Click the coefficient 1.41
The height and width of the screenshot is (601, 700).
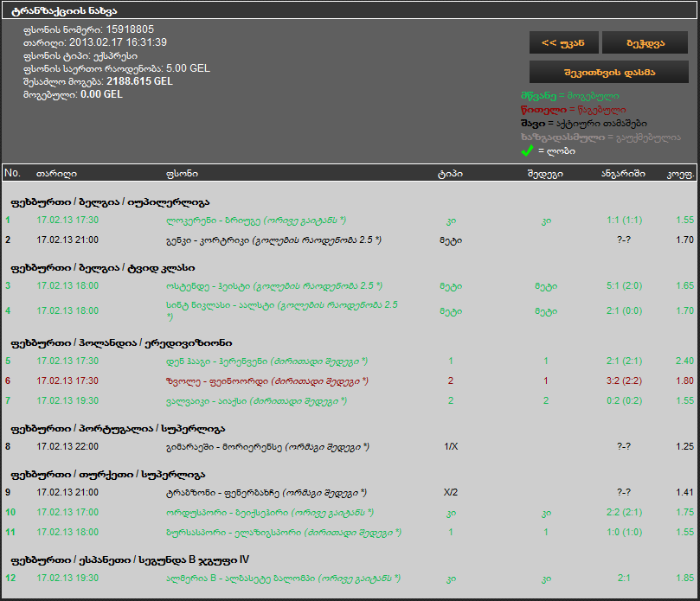(x=684, y=492)
